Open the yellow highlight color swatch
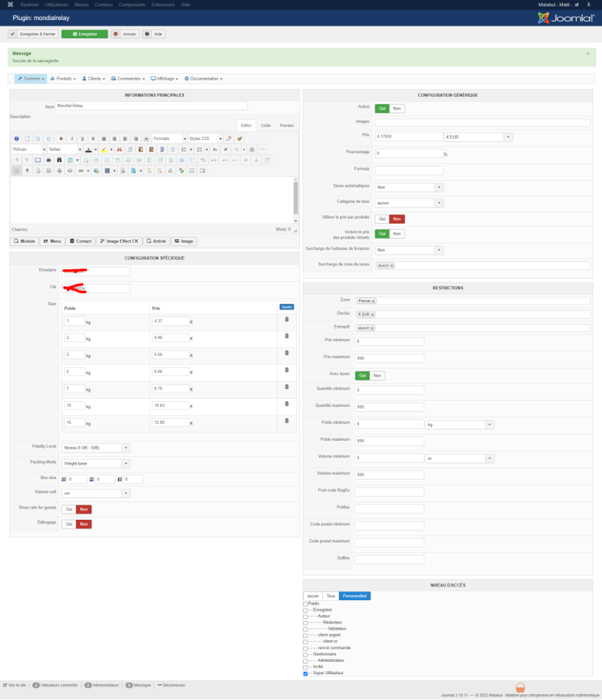 tap(104, 149)
